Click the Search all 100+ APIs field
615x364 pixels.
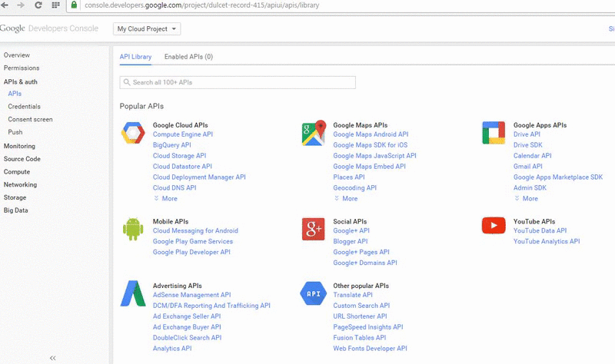coord(238,82)
